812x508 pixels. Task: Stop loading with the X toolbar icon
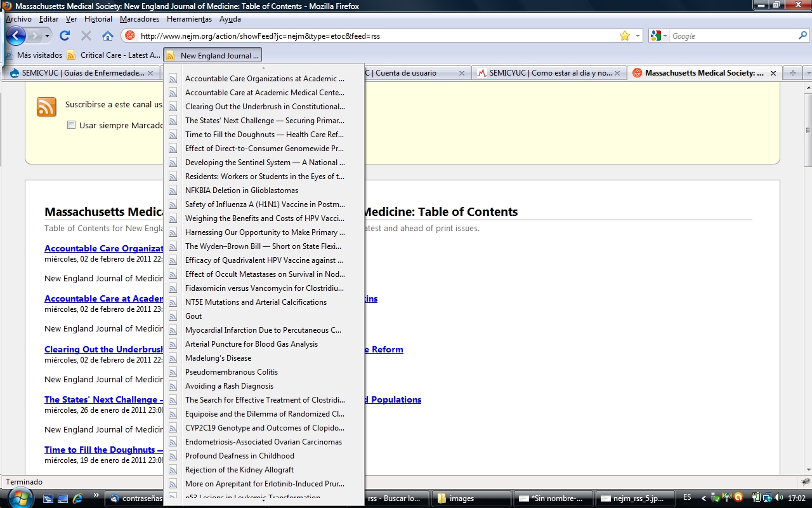(x=86, y=36)
